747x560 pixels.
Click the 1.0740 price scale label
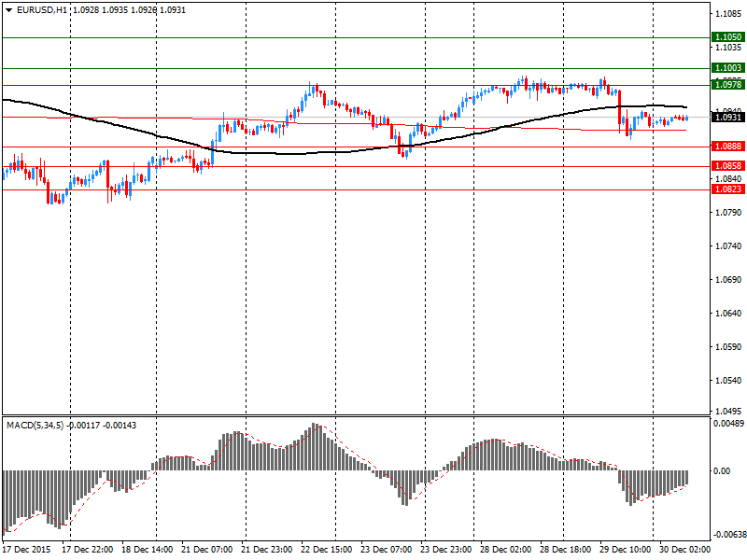(x=729, y=246)
